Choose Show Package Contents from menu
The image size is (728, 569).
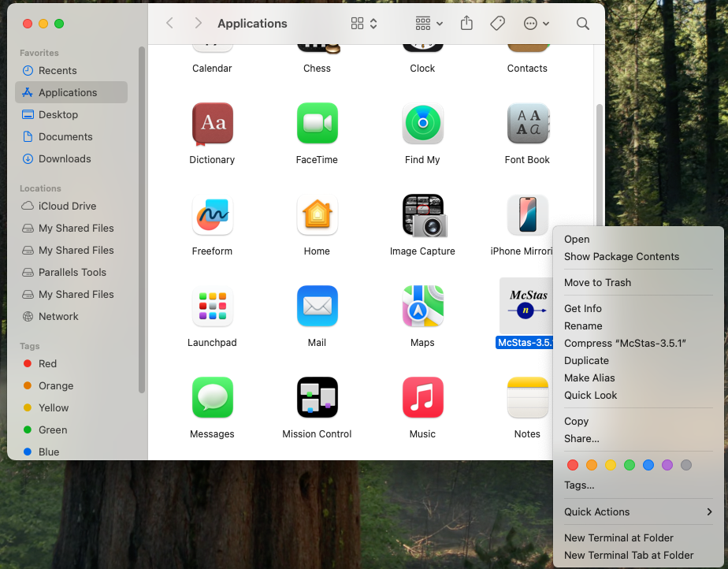pyautogui.click(x=621, y=256)
